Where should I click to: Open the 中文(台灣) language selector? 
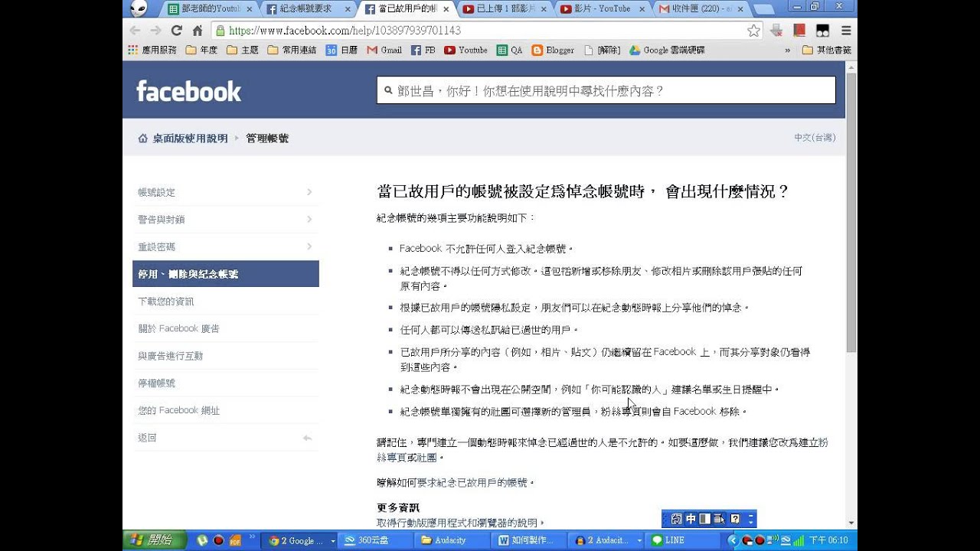[x=815, y=138]
